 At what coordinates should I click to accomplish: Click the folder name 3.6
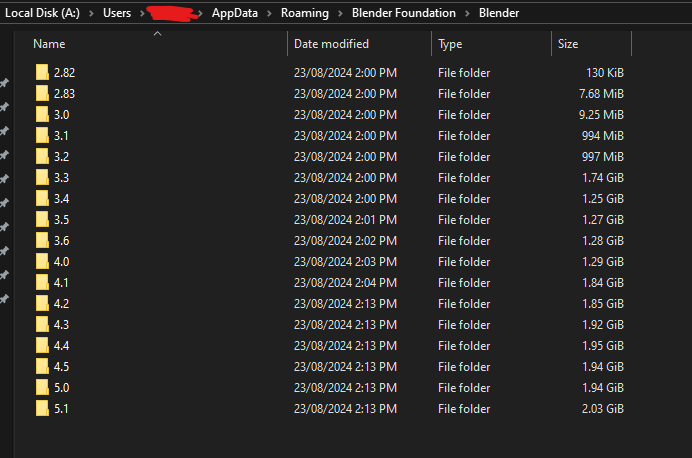[x=62, y=240]
